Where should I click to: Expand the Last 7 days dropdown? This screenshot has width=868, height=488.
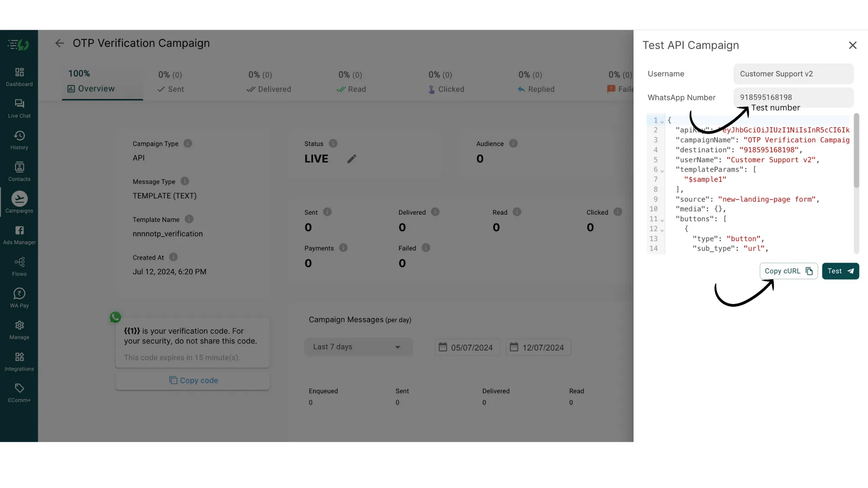click(x=358, y=347)
